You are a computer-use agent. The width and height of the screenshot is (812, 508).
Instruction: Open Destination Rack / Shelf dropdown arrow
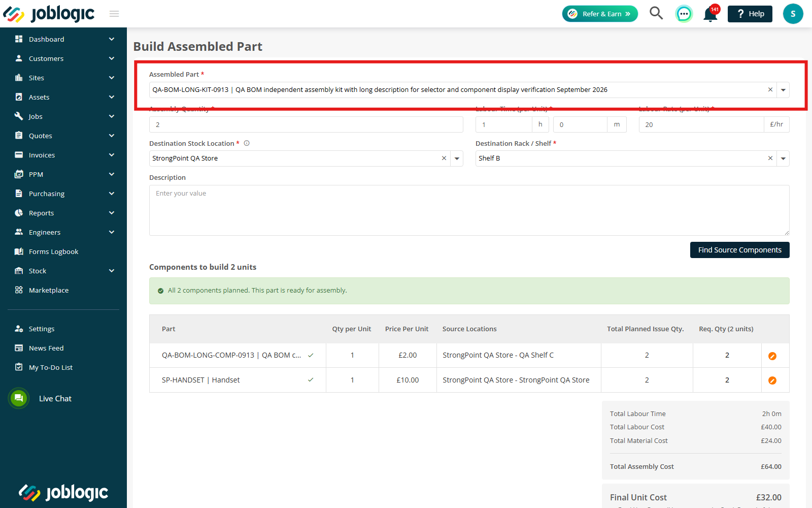point(783,158)
